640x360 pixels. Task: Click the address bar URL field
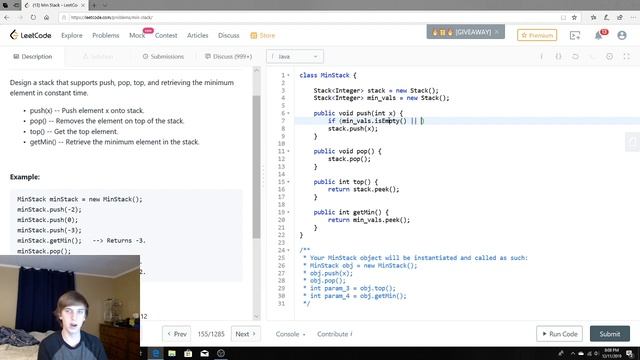click(310, 18)
